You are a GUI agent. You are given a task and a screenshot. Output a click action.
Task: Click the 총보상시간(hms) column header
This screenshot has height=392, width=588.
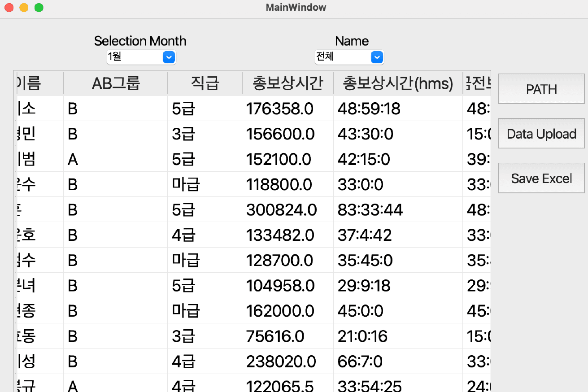click(398, 83)
